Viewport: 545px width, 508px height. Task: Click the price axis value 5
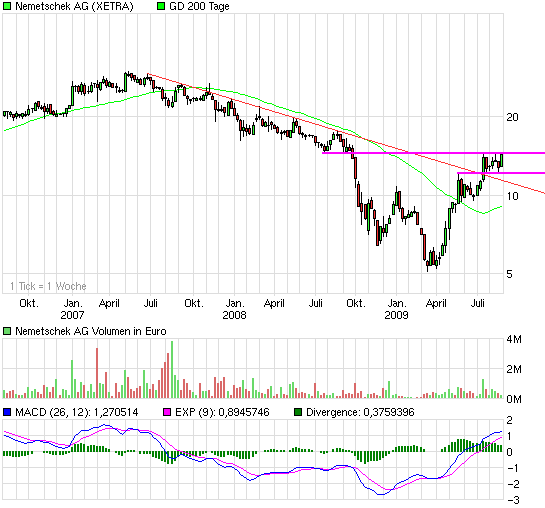509,274
